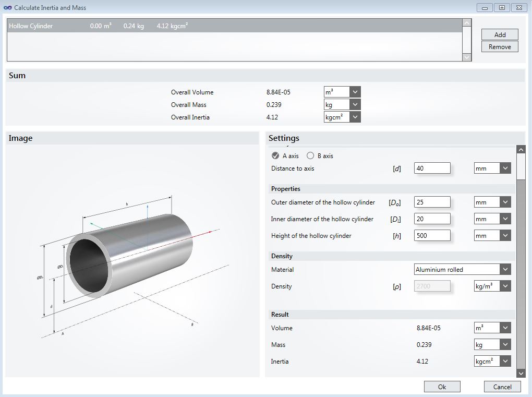This screenshot has height=397, width=532.
Task: Click the Result Mass value 0.239
Action: 424,345
